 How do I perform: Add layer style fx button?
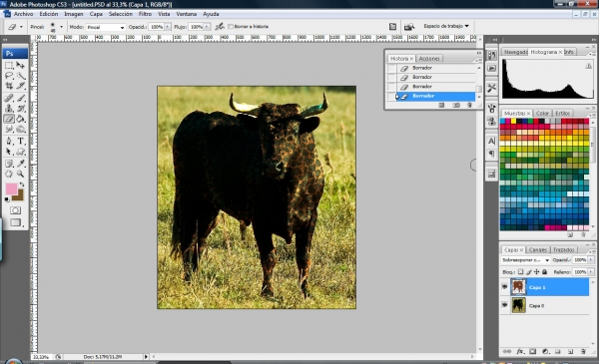point(520,351)
